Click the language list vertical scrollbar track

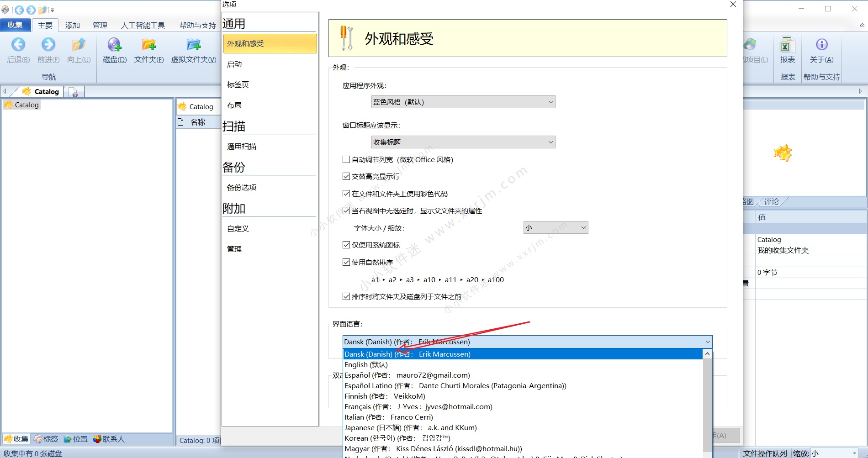tap(707, 402)
